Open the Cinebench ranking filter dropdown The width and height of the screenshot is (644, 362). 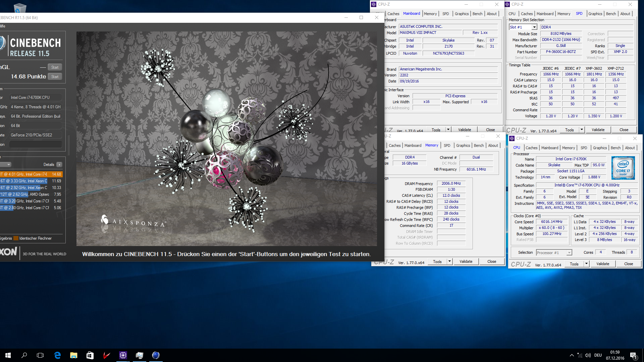point(5,165)
